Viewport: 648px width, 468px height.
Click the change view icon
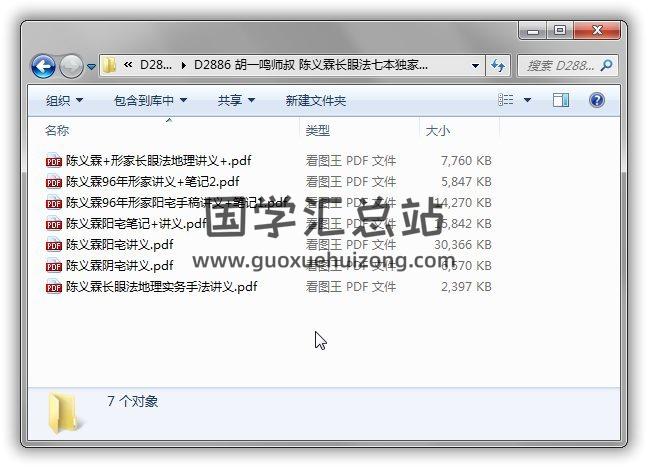(x=506, y=100)
